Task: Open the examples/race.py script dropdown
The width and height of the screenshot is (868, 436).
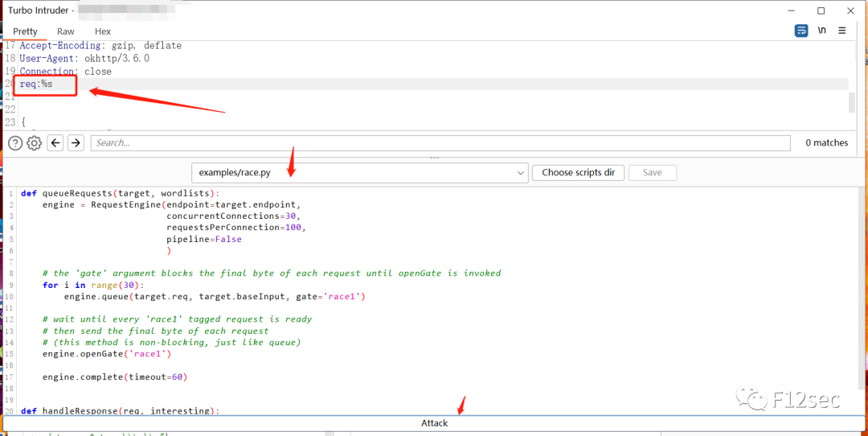Action: 360,172
